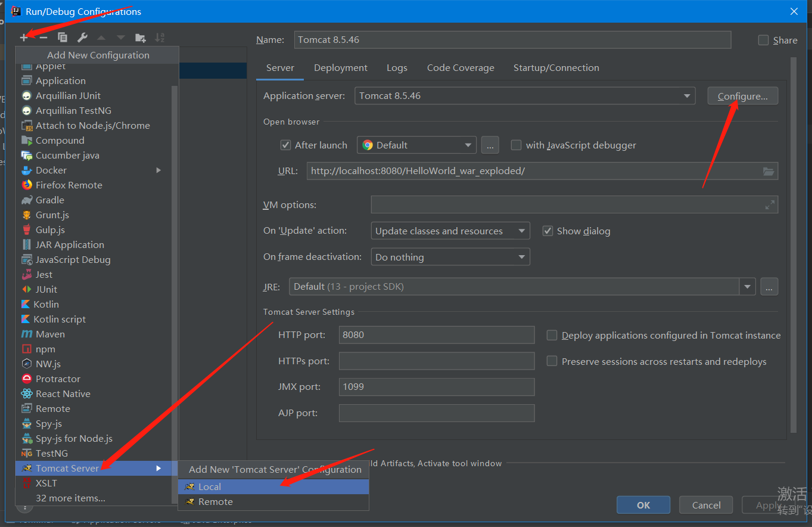The width and height of the screenshot is (812, 527).
Task: Select NW.js configuration type
Action: pos(94,364)
